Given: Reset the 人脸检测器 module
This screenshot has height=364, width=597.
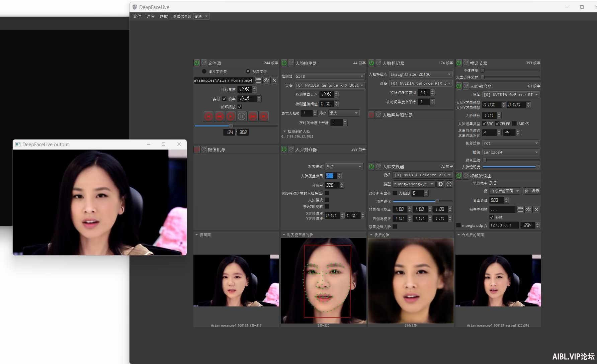Looking at the screenshot, I should point(291,63).
